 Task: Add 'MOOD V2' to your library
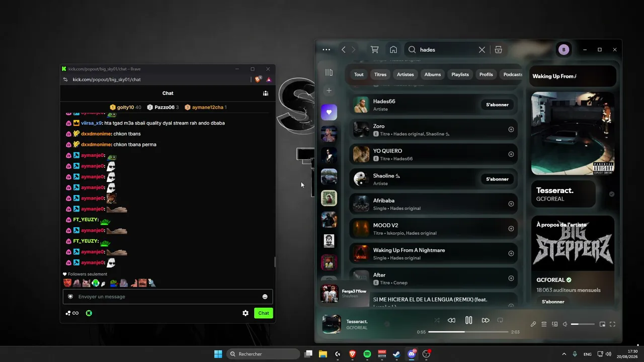511,228
